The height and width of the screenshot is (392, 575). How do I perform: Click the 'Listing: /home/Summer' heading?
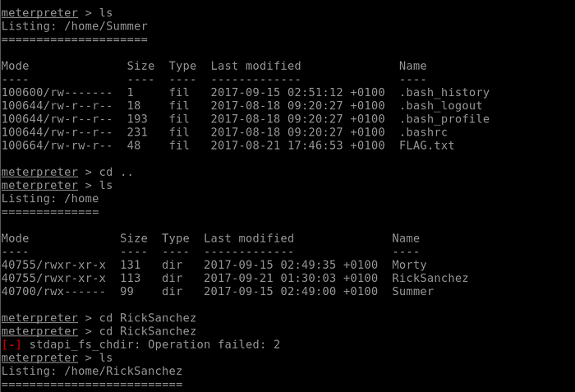click(74, 26)
